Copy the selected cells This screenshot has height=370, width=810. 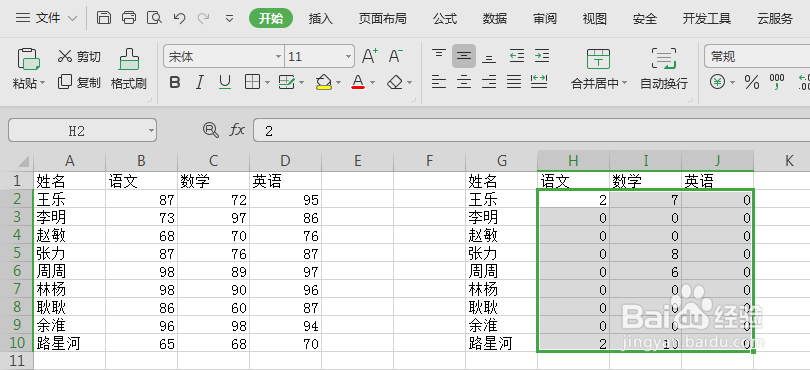tap(79, 82)
